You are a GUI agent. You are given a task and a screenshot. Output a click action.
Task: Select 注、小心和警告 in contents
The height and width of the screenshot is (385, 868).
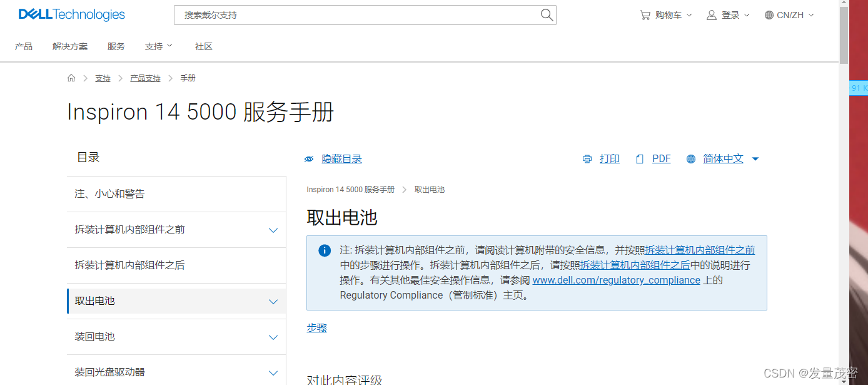click(x=176, y=194)
